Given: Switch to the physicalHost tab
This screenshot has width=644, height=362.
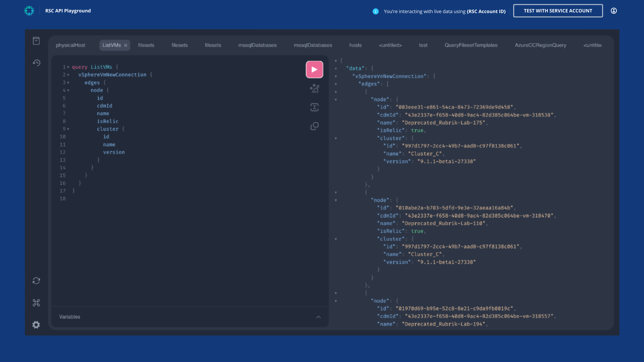Looking at the screenshot, I should pos(70,45).
